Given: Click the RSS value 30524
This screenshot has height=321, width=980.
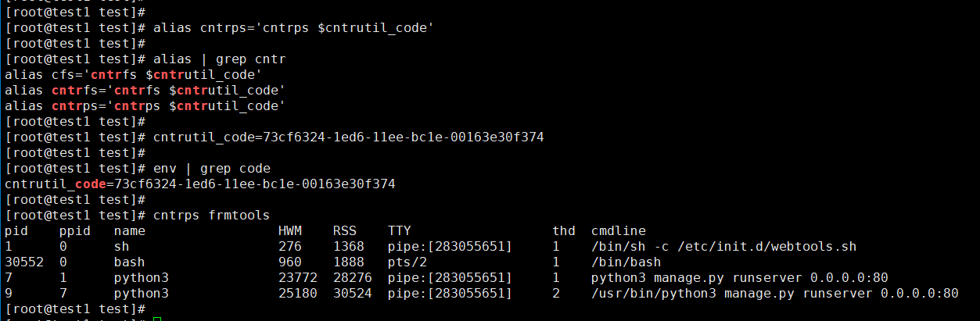Looking at the screenshot, I should pyautogui.click(x=352, y=293).
